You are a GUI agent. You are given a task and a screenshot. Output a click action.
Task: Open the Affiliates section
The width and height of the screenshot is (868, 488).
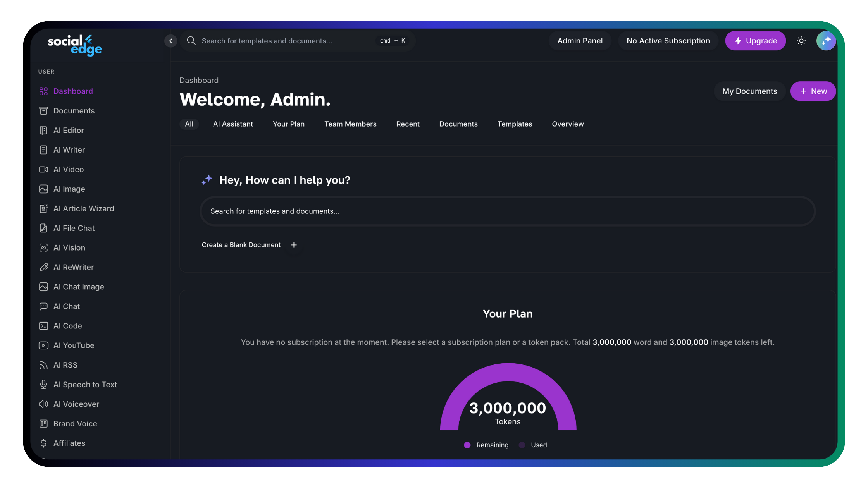[69, 443]
